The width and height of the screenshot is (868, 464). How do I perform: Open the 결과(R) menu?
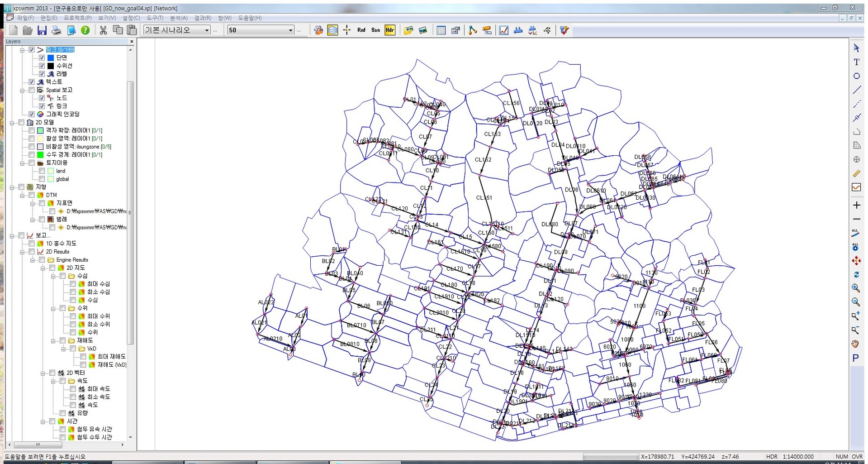pos(203,18)
